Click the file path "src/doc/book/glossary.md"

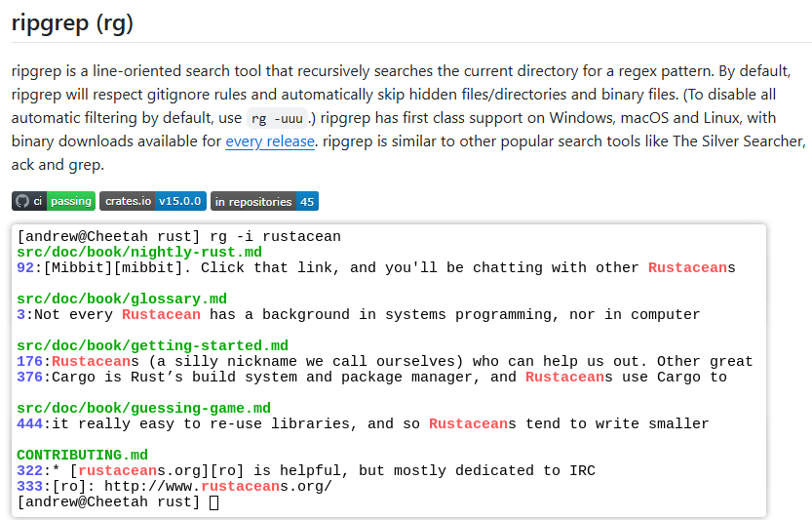(x=122, y=299)
